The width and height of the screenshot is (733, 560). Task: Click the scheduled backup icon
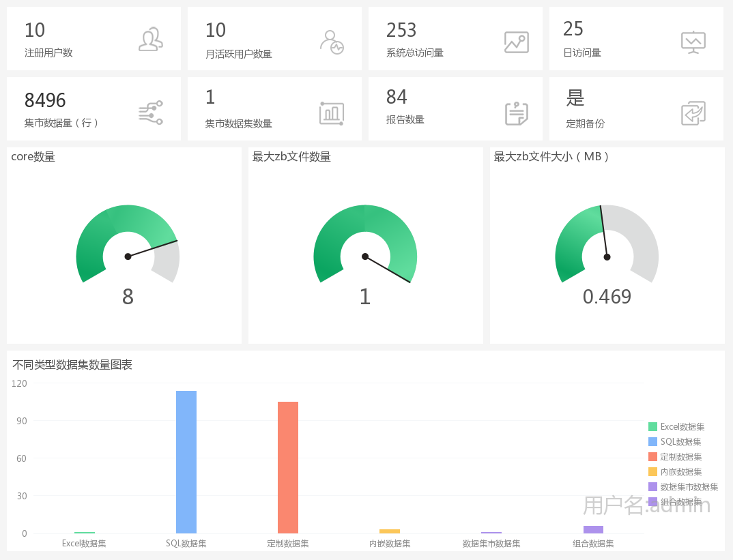click(693, 113)
